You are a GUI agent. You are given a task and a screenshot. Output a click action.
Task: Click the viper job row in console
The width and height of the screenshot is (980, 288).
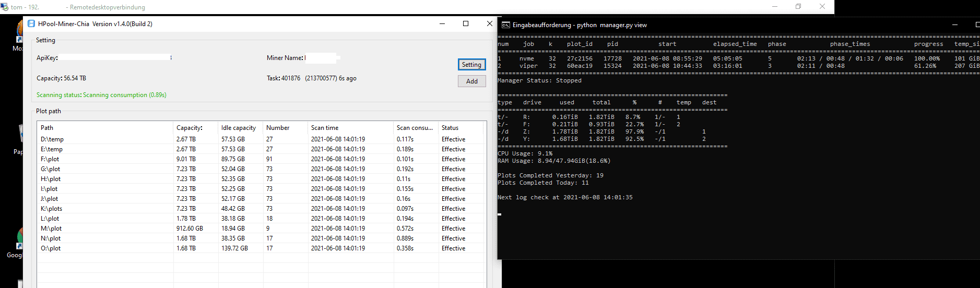[738, 66]
